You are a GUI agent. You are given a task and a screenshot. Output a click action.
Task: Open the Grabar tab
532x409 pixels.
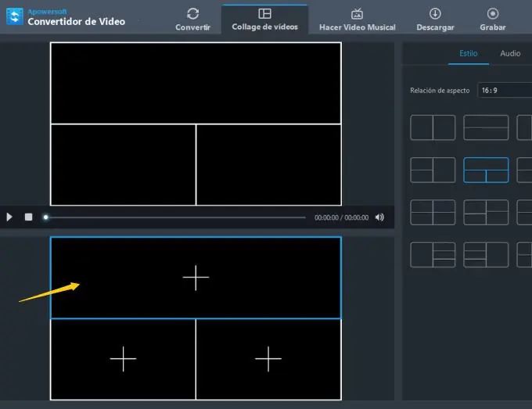[x=493, y=20]
